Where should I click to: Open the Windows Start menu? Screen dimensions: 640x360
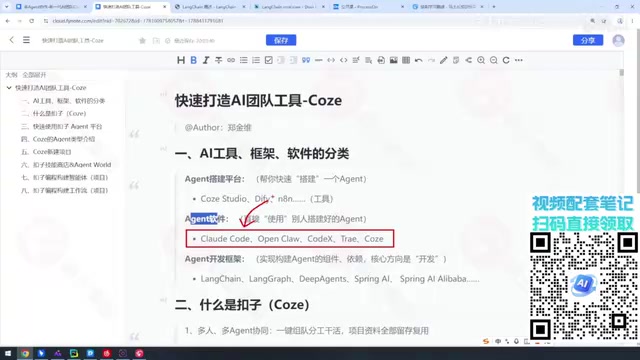click(8, 353)
